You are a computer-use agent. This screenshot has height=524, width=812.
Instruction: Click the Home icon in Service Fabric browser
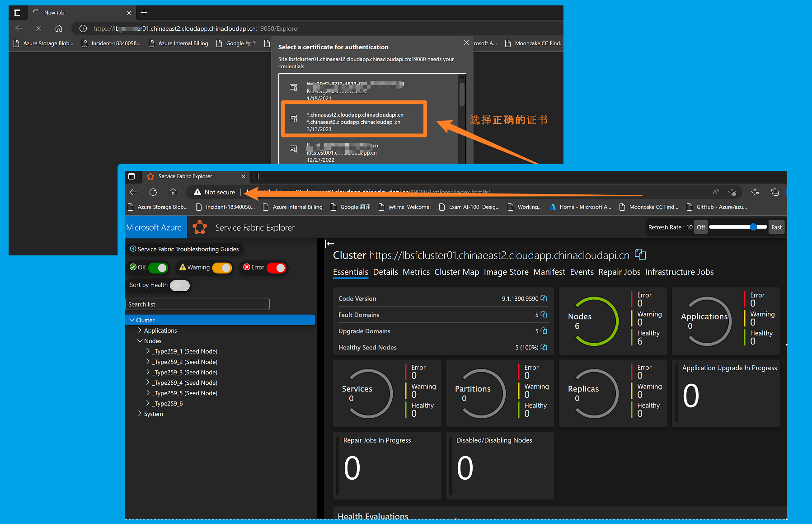(x=173, y=192)
